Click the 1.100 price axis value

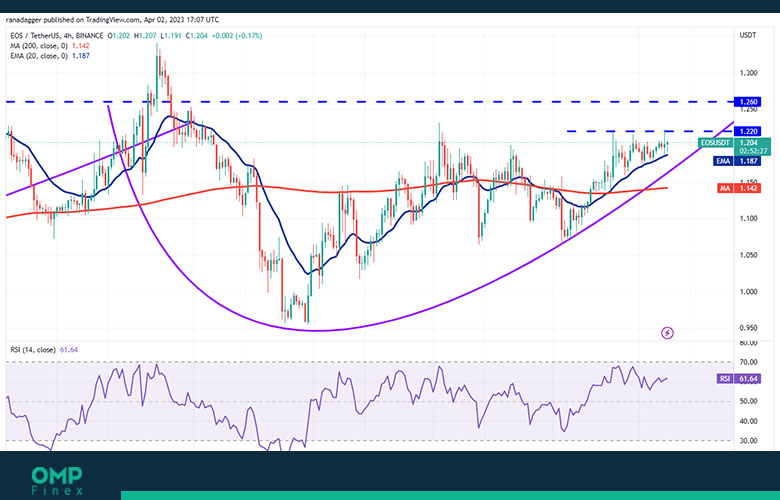(x=748, y=218)
